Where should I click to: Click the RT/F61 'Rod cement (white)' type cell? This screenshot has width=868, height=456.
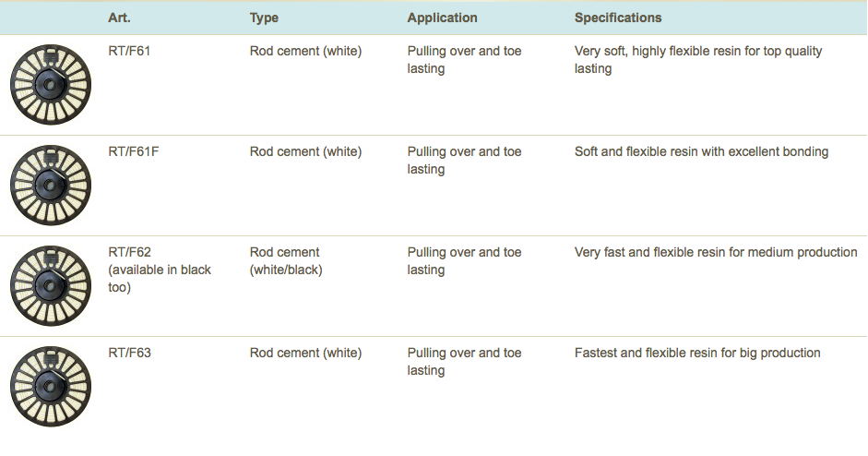tap(305, 51)
